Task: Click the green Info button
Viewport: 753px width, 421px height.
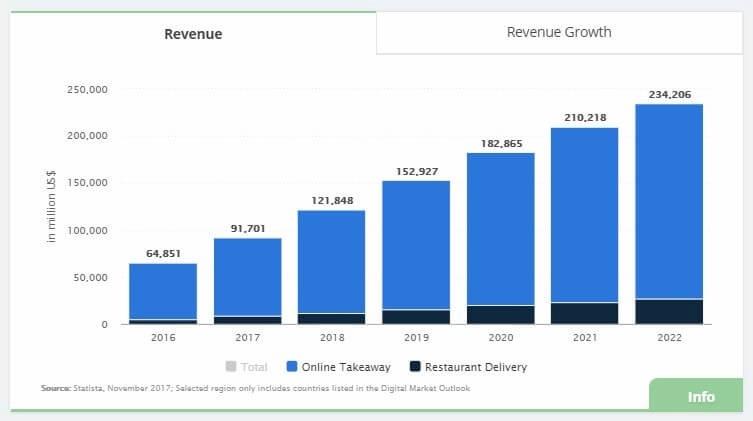Action: click(696, 395)
